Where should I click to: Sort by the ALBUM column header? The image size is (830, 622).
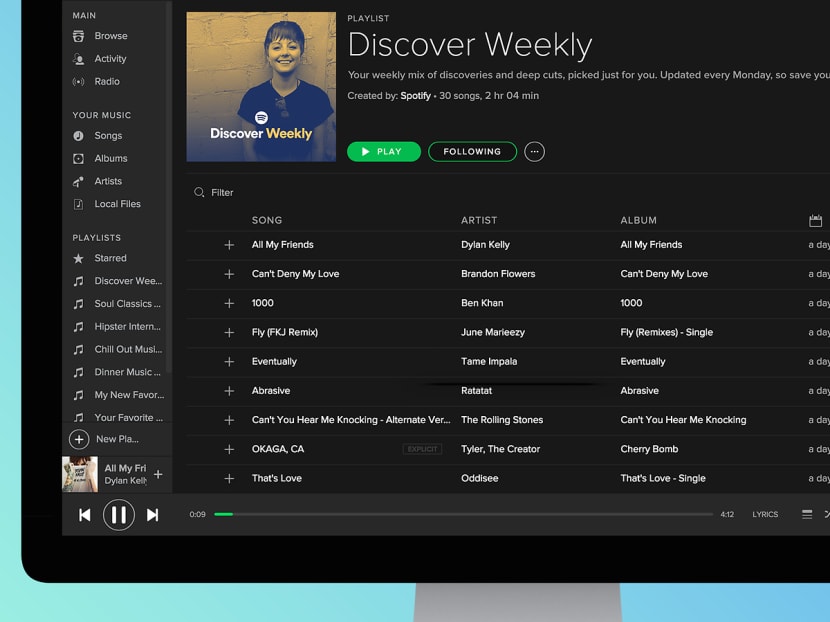[638, 220]
